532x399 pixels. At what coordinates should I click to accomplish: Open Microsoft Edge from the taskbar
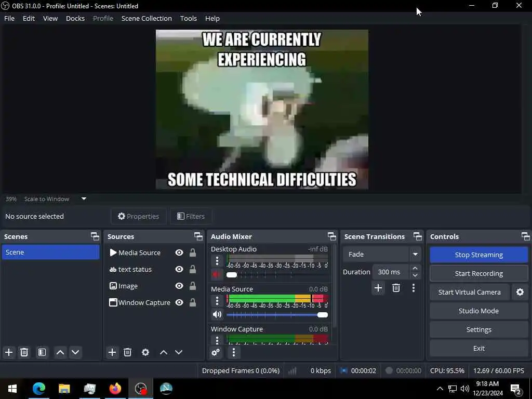click(39, 389)
